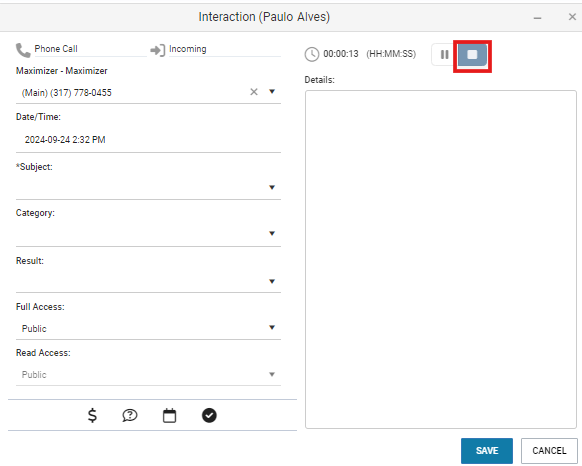The width and height of the screenshot is (582, 466).
Task: Click the Date/Time field
Action: pyautogui.click(x=148, y=140)
